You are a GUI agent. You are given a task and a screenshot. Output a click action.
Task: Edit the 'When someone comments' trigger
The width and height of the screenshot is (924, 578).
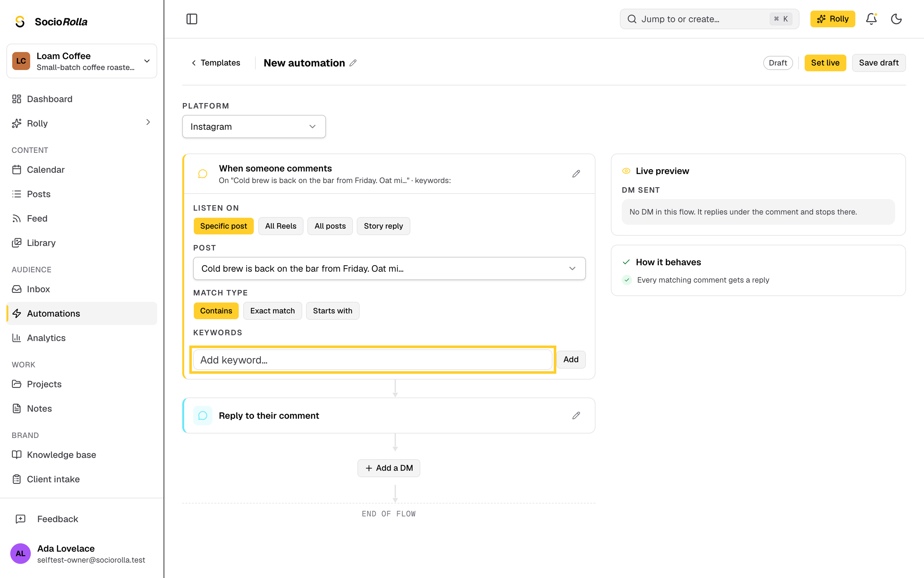pos(576,174)
